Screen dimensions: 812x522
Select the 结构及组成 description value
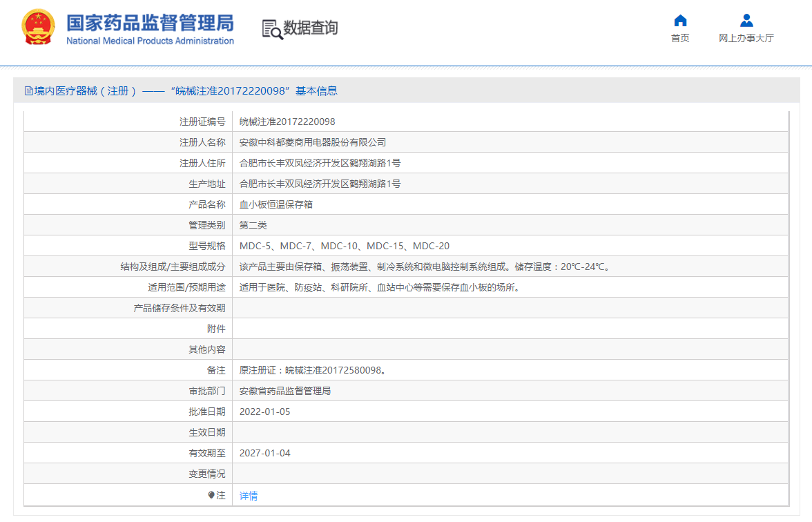(x=425, y=267)
